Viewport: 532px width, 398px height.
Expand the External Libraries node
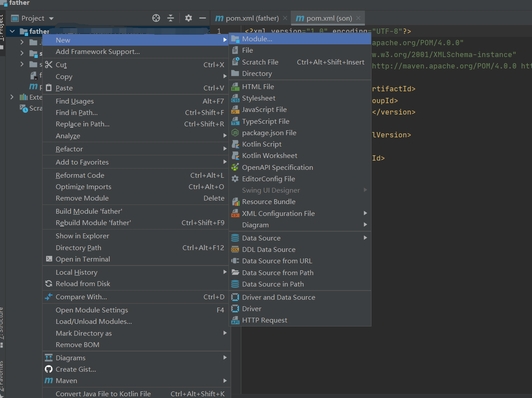pos(12,97)
